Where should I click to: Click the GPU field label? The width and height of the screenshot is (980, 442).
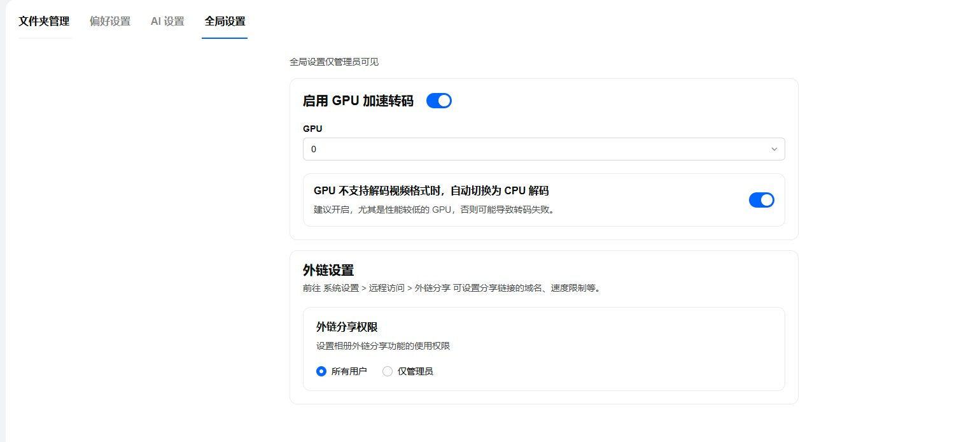312,129
